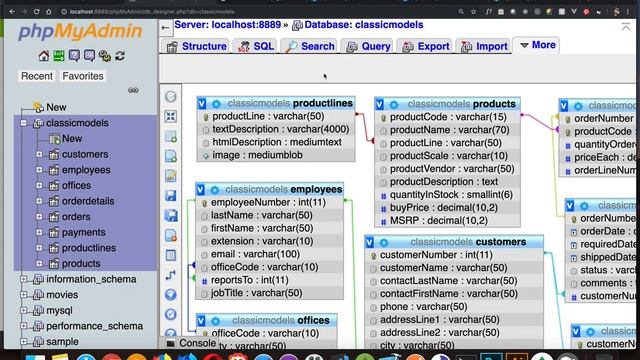640x360 pixels.
Task: Select the sample database
Action: 62,342
